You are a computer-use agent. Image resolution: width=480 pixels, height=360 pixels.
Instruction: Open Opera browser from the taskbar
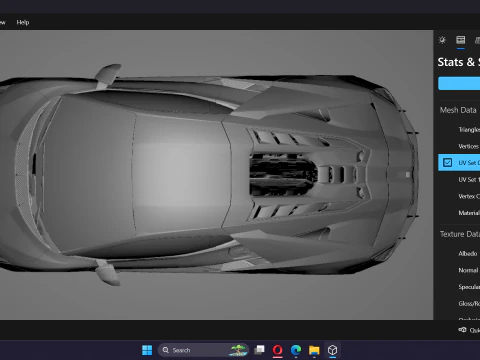pos(278,350)
